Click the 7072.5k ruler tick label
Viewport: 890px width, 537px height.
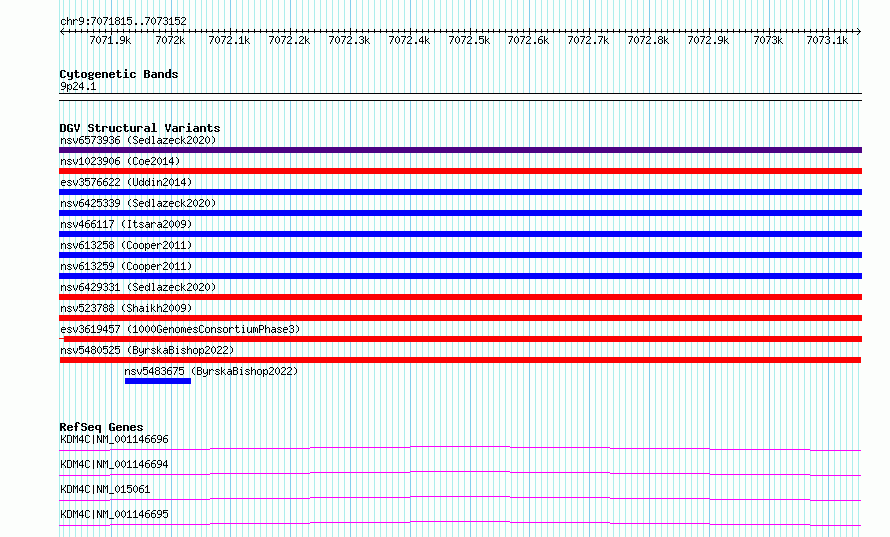[469, 40]
